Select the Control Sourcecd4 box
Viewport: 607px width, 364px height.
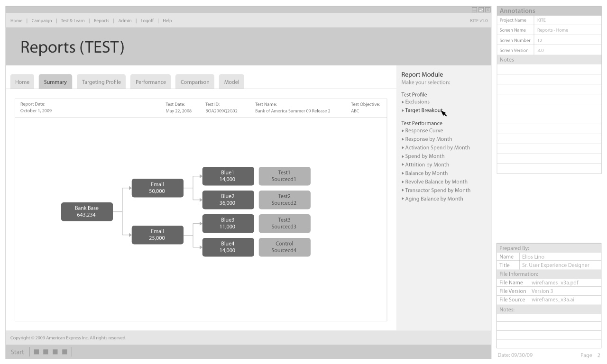click(284, 247)
